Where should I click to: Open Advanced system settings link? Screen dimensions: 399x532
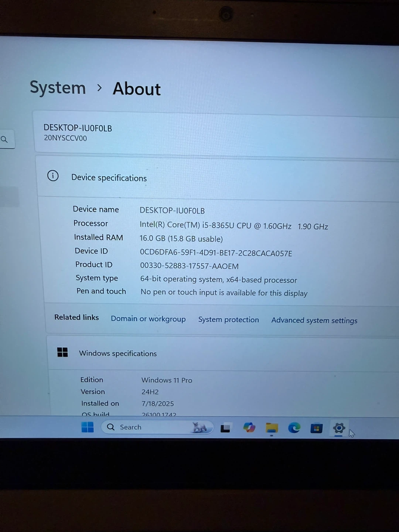(314, 320)
